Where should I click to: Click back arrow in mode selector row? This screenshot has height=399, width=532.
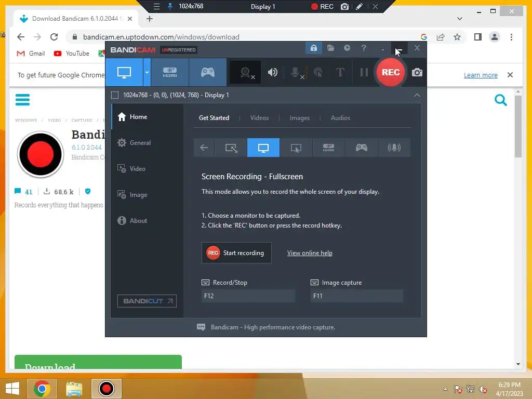204,148
